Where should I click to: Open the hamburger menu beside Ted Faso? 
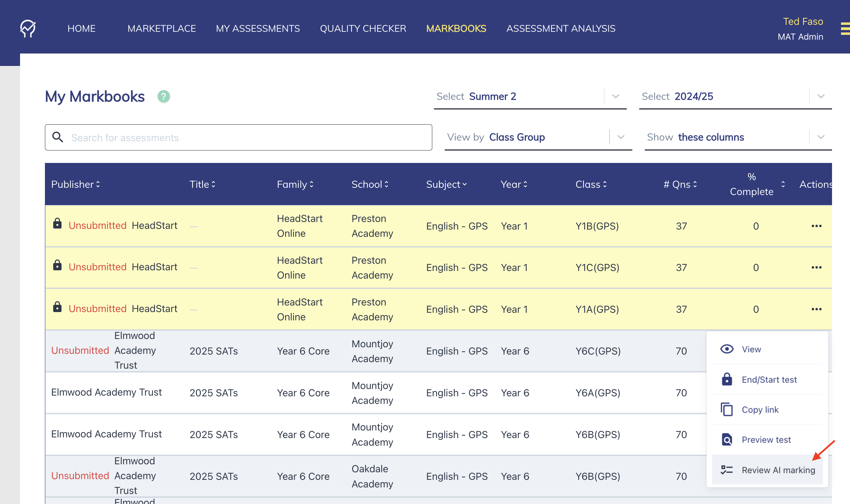click(x=845, y=28)
